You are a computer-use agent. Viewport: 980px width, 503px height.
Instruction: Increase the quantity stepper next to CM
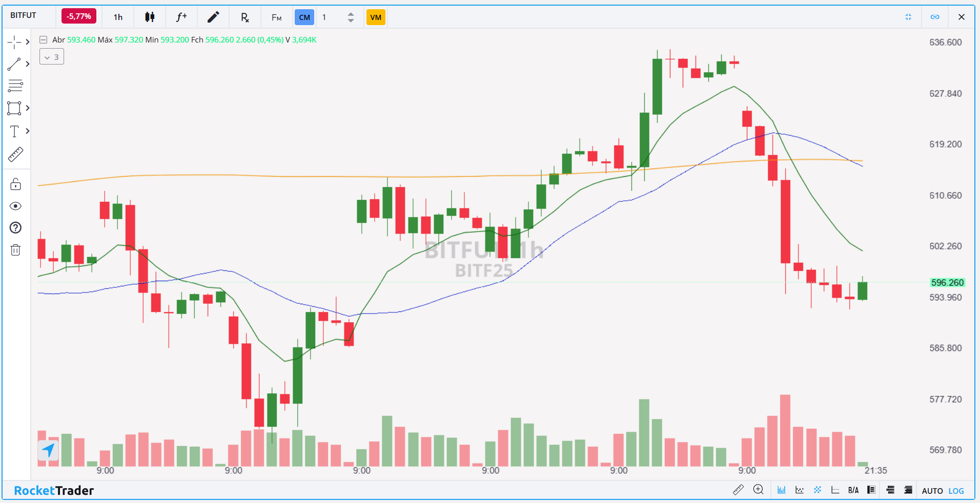click(351, 14)
